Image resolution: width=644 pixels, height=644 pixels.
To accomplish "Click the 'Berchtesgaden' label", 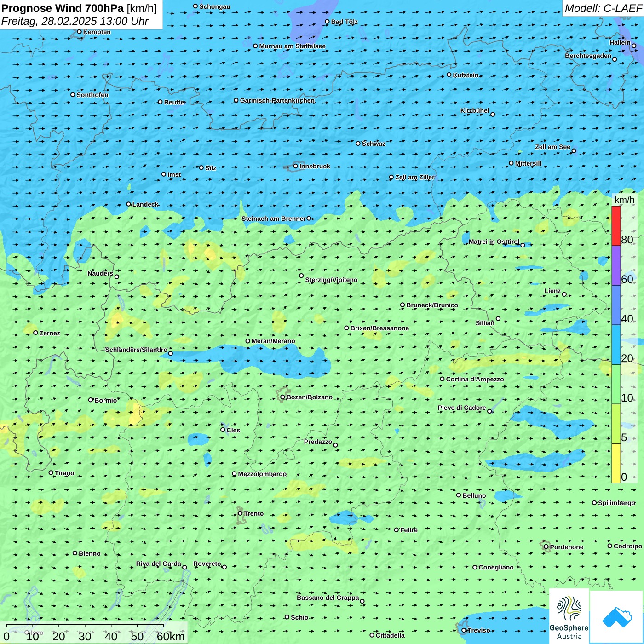I will pos(588,56).
